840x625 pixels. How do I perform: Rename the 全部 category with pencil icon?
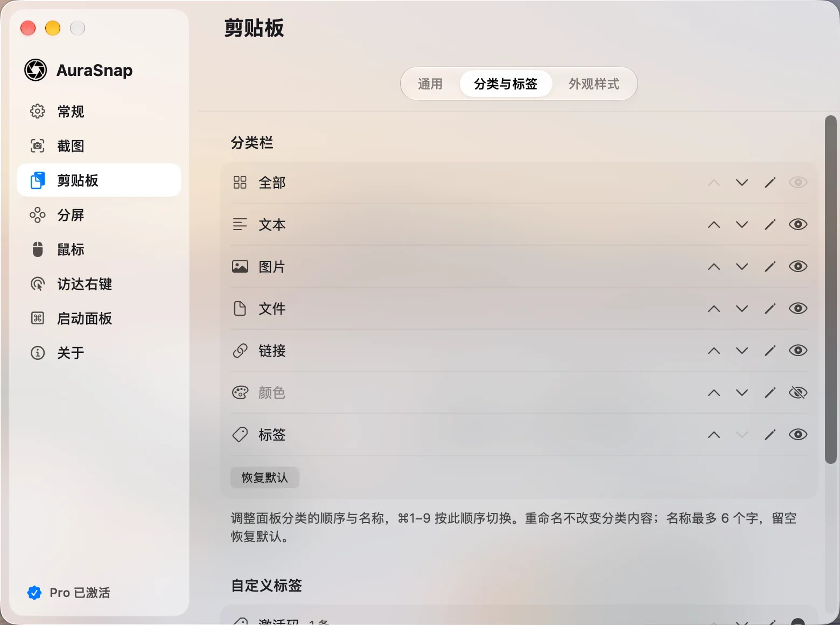(x=770, y=183)
